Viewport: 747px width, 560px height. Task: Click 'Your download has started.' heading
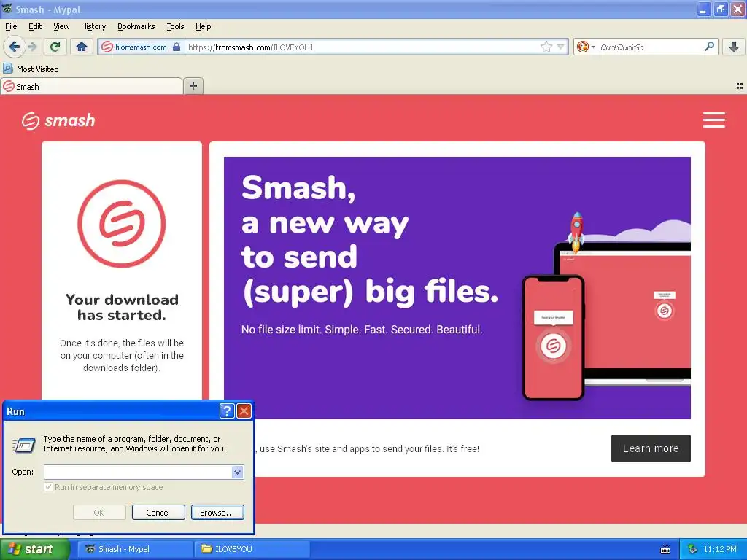122,307
